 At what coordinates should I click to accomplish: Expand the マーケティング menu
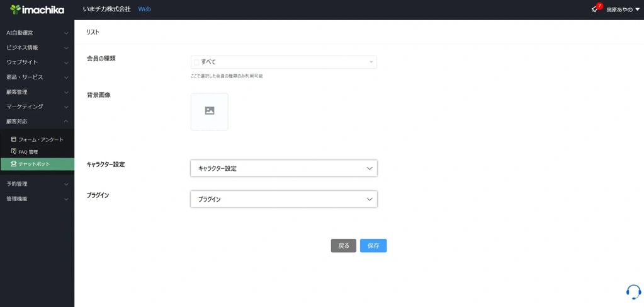tap(37, 107)
